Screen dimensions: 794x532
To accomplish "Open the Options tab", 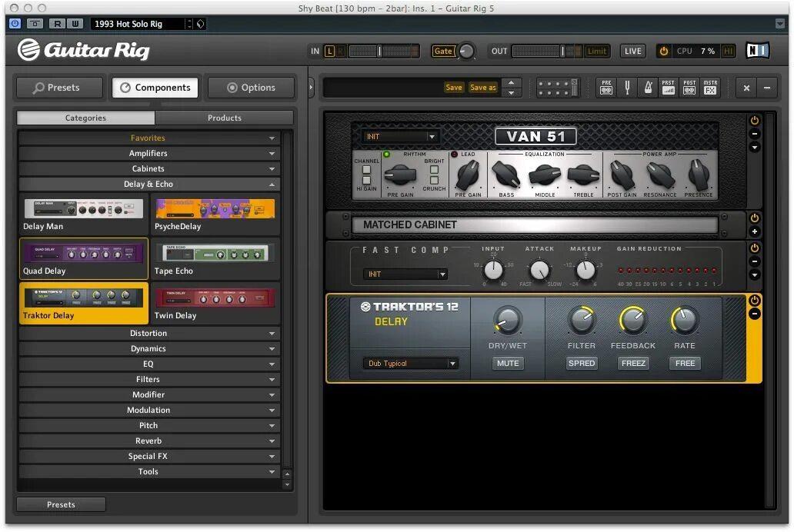I will click(251, 88).
